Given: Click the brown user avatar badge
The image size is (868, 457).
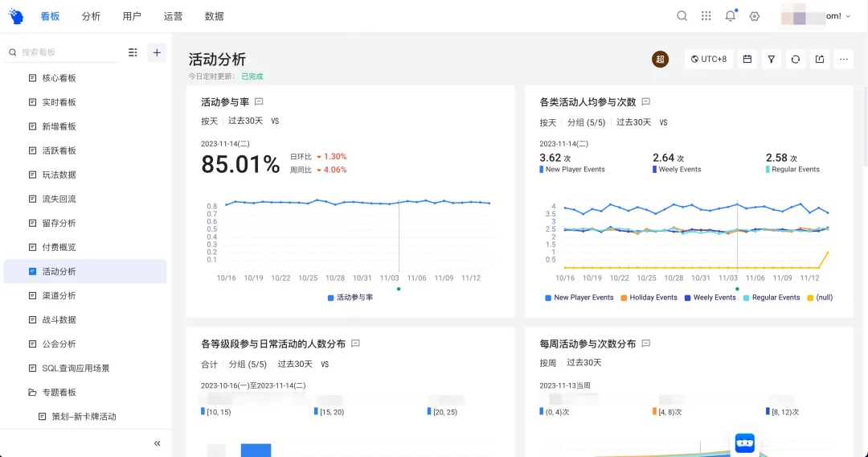Looking at the screenshot, I should (660, 60).
